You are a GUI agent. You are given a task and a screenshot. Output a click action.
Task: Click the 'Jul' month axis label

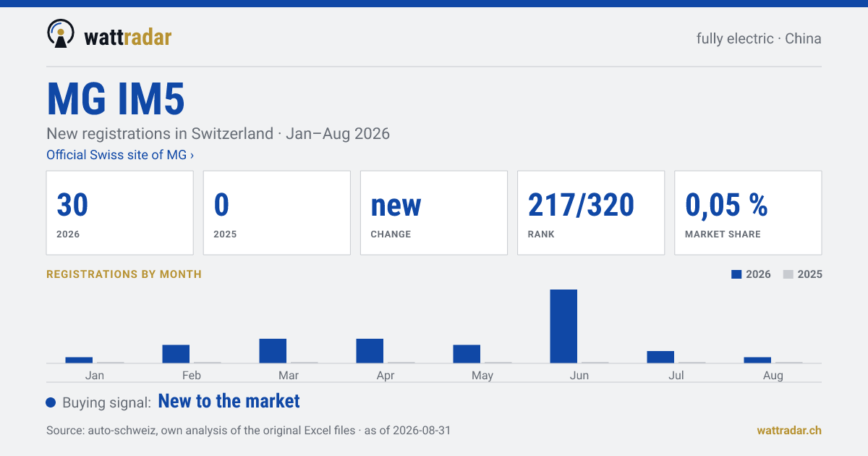676,376
